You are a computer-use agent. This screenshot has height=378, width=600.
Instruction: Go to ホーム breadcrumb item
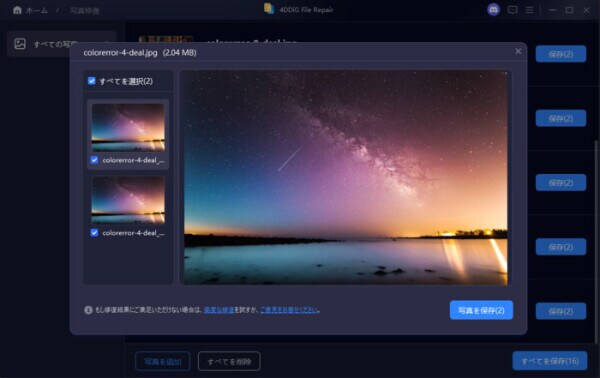[37, 11]
